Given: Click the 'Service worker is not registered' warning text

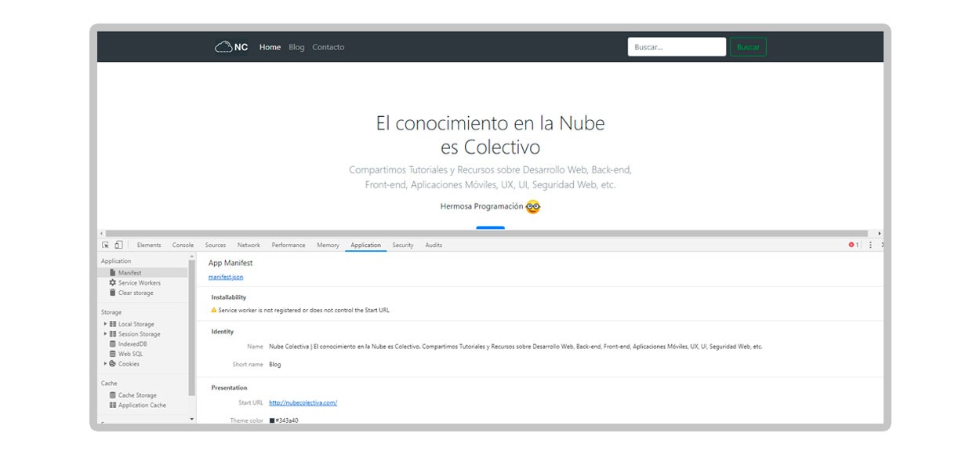Looking at the screenshot, I should pyautogui.click(x=303, y=310).
